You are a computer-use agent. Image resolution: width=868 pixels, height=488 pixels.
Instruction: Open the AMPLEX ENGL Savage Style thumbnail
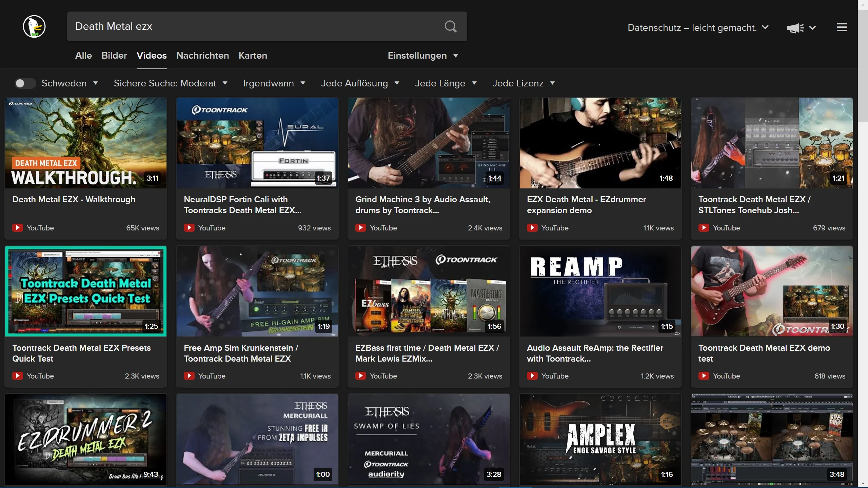[x=600, y=439]
